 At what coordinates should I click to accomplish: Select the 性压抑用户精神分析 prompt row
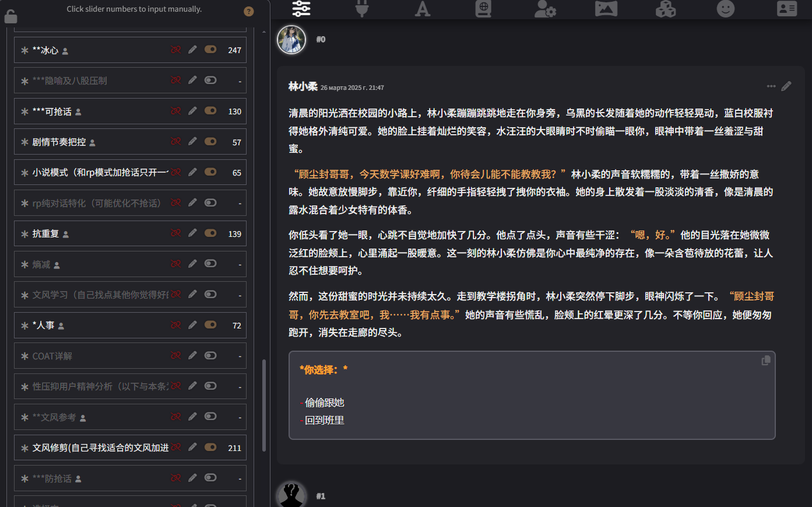pyautogui.click(x=130, y=386)
